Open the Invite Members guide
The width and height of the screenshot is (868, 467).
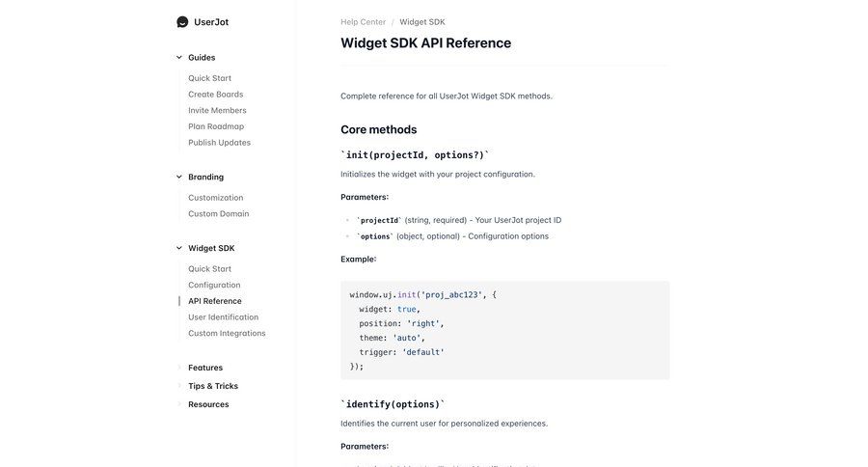pyautogui.click(x=217, y=110)
